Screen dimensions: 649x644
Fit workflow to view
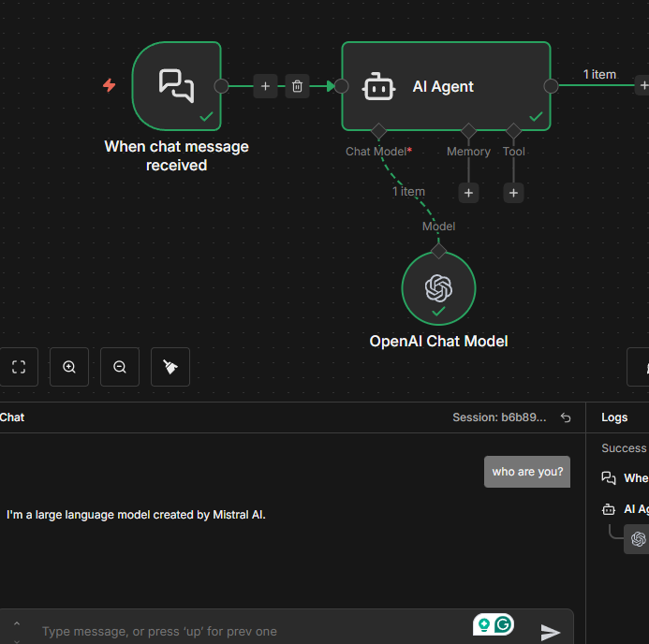click(x=19, y=367)
